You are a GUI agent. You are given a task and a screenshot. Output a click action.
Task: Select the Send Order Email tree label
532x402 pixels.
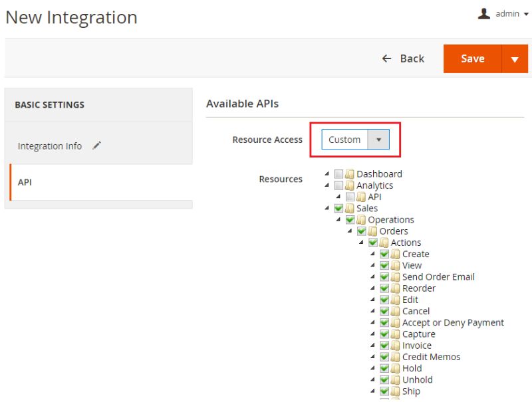point(438,277)
